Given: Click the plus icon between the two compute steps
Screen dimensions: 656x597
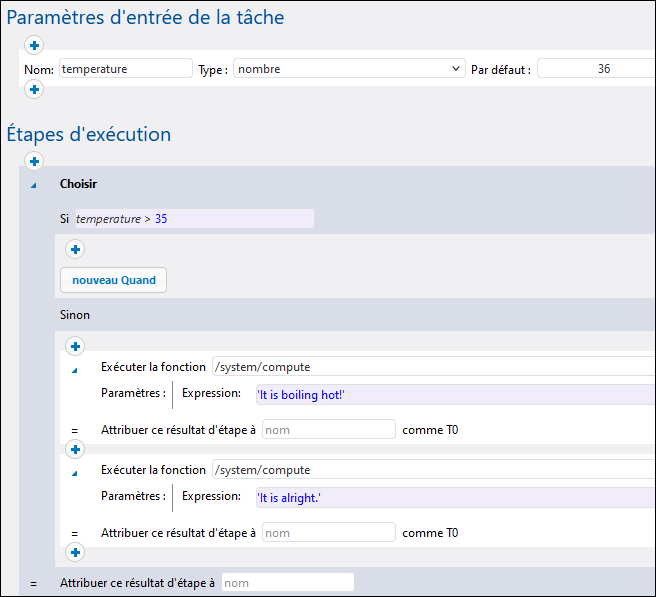Looking at the screenshot, I should point(74,449).
